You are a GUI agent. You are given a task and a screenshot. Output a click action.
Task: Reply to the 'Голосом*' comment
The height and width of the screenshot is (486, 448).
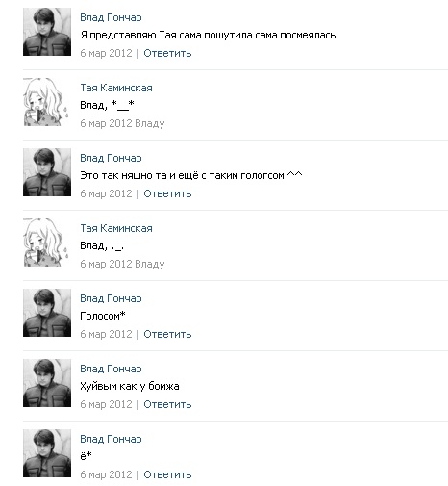(167, 334)
